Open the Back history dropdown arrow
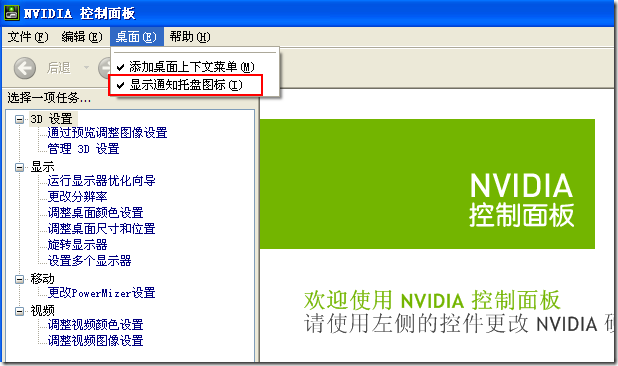The image size is (618, 366). pos(86,68)
